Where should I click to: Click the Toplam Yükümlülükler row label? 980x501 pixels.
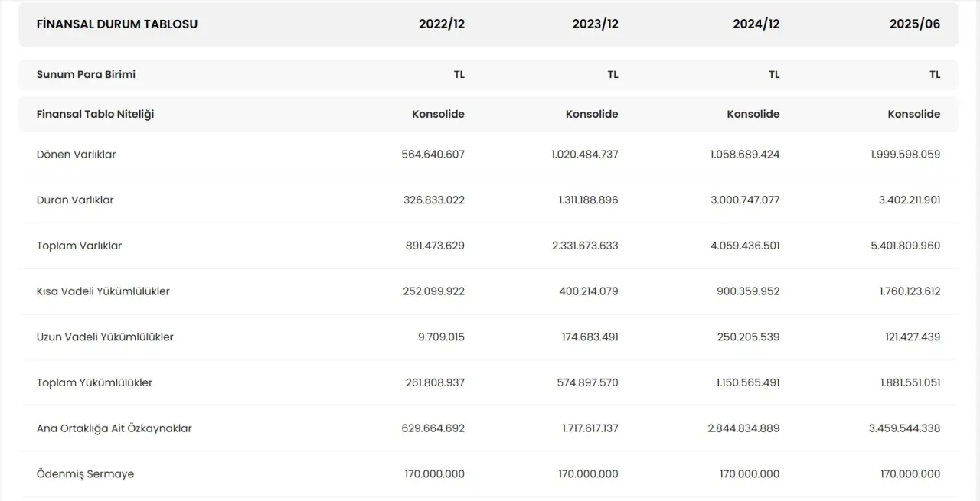(94, 382)
